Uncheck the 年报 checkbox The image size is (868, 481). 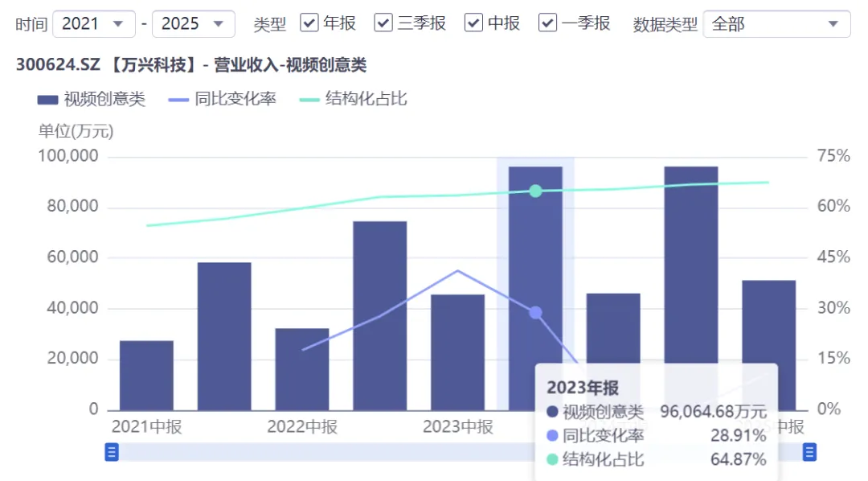tap(309, 23)
